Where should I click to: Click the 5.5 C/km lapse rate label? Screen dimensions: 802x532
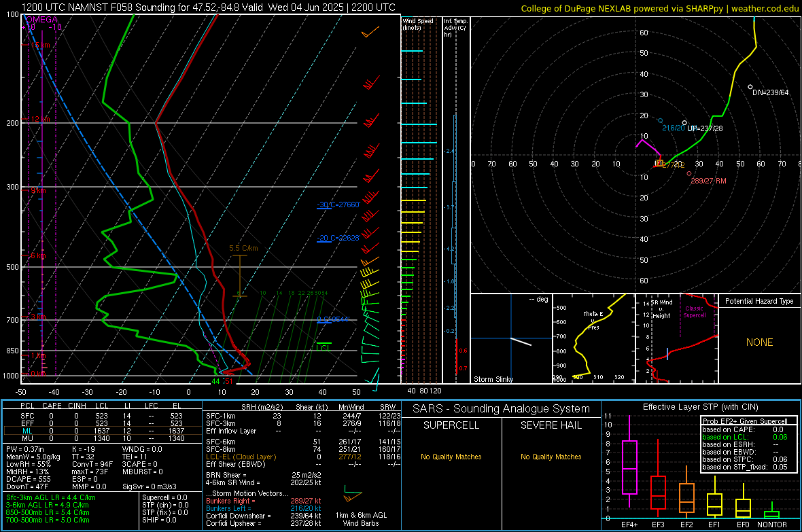(243, 248)
